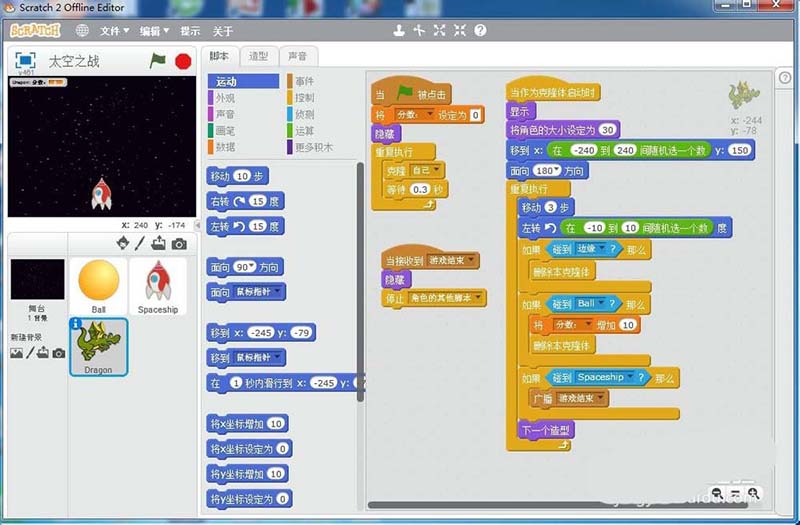Open the 提示 menu
Image resolution: width=800 pixels, height=525 pixels.
[190, 31]
